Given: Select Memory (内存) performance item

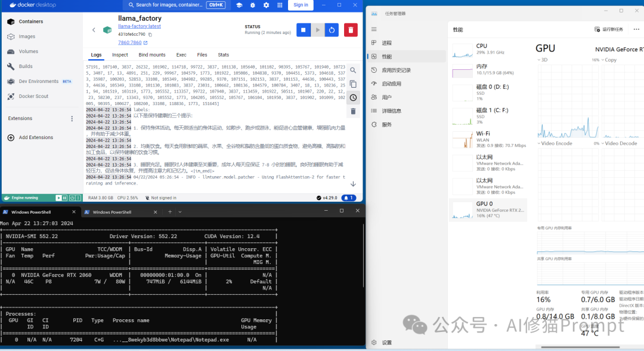Looking at the screenshot, I should click(x=488, y=70).
